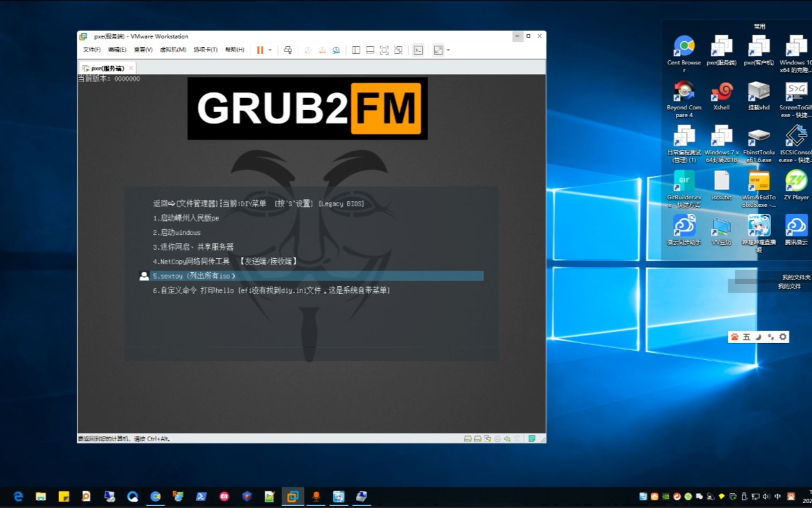Click the paw icon on IME toolbar
The width and height of the screenshot is (812, 508).
click(x=735, y=337)
